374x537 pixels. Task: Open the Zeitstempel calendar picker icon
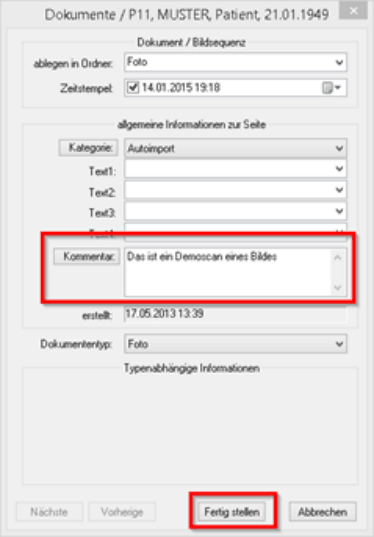coord(332,88)
